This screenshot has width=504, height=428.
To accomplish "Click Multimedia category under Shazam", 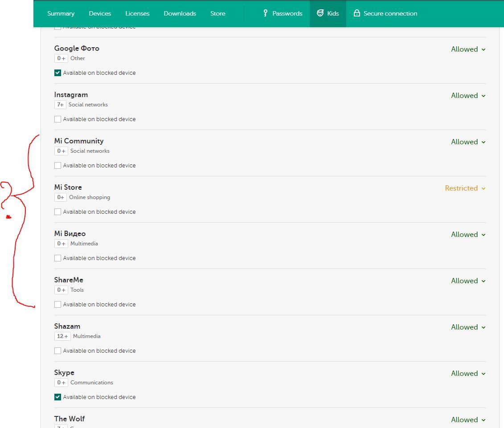I will tap(86, 336).
